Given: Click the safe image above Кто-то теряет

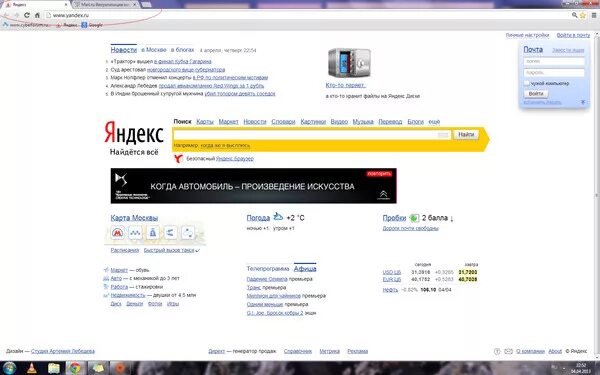Looking at the screenshot, I should pyautogui.click(x=349, y=63).
